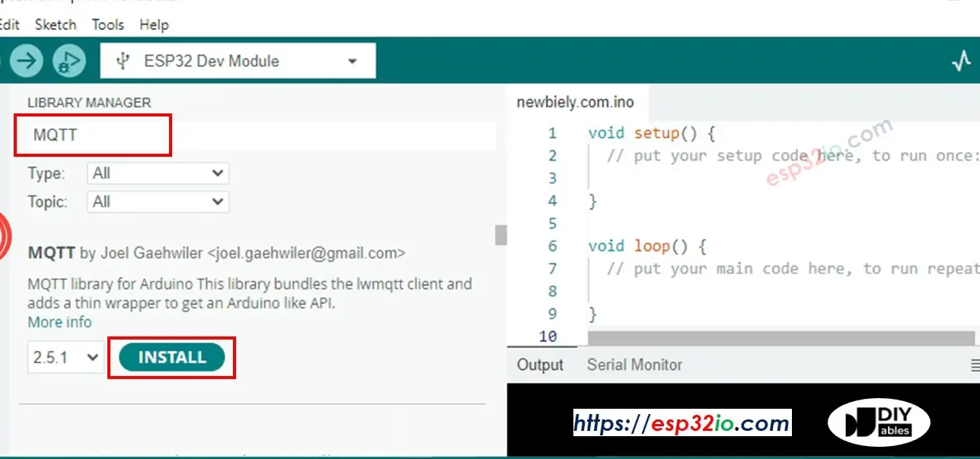
Task: Click the MQTT library description text
Action: click(250, 293)
